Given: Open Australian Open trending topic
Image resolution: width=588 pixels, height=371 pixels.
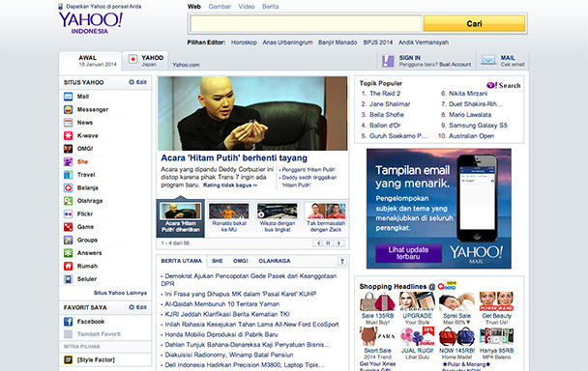Looking at the screenshot, I should tap(471, 136).
